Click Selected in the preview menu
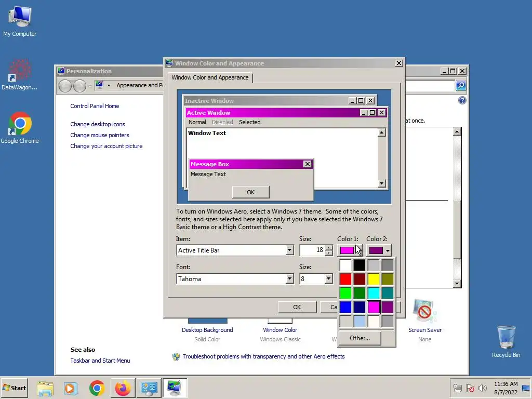The image size is (532, 399). (250, 122)
